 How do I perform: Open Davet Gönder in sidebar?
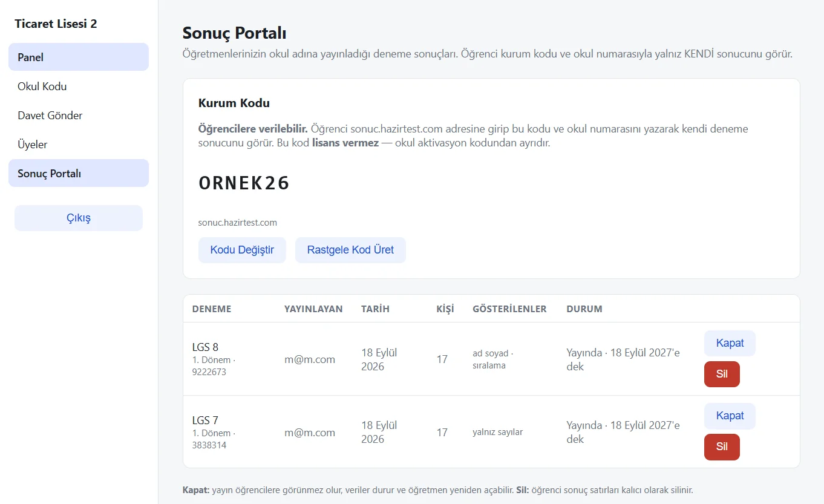pos(79,115)
